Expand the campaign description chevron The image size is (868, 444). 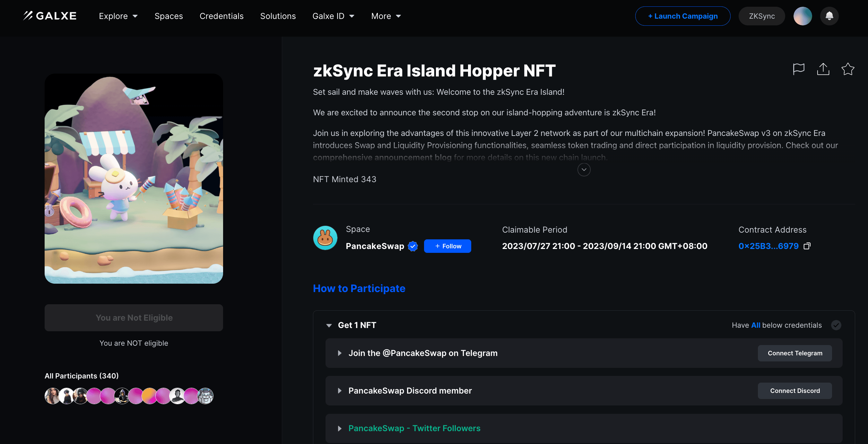(x=584, y=170)
